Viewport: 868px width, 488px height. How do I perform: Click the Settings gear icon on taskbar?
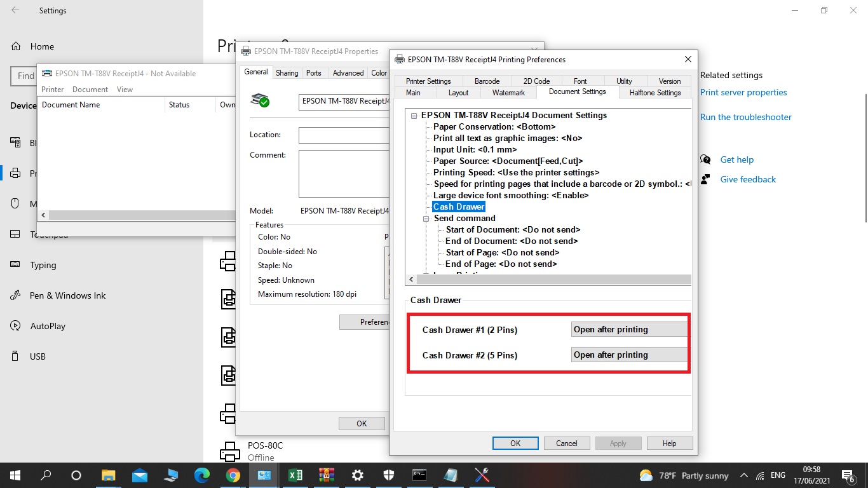[x=357, y=475]
